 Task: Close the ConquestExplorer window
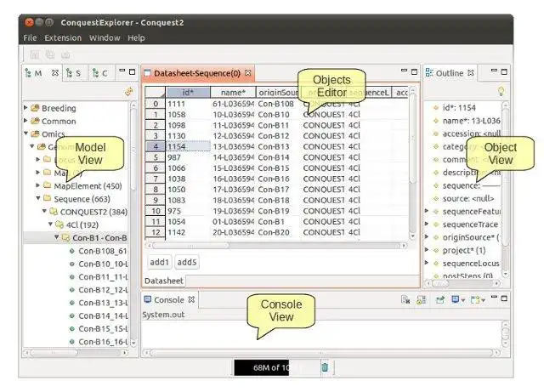[29, 23]
